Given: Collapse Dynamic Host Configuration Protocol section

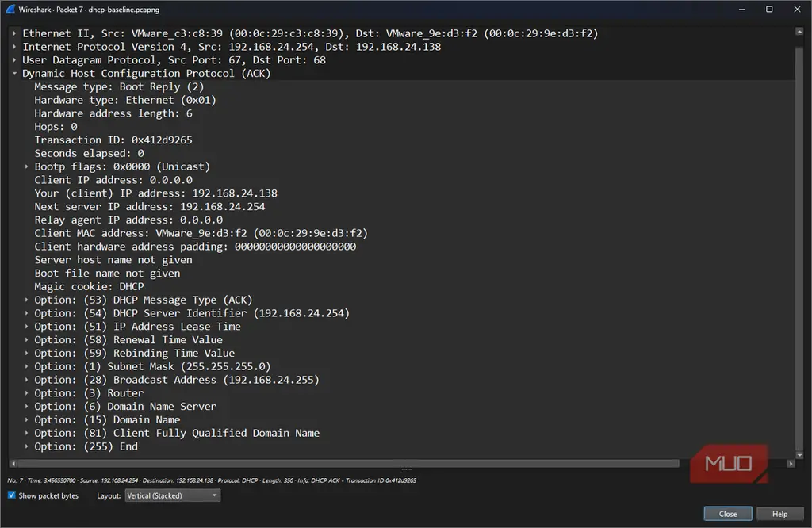Looking at the screenshot, I should coord(14,74).
